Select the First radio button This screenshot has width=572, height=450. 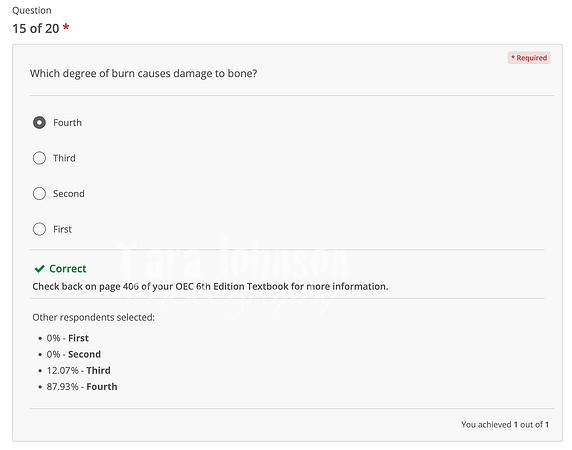[39, 229]
